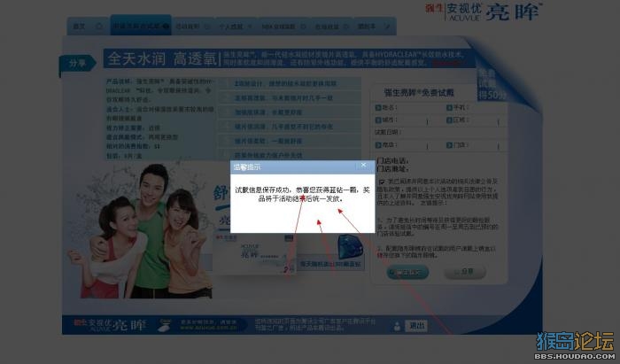Click the 全天水润 高透氧 headline
The height and width of the screenshot is (364, 620).
tap(162, 58)
